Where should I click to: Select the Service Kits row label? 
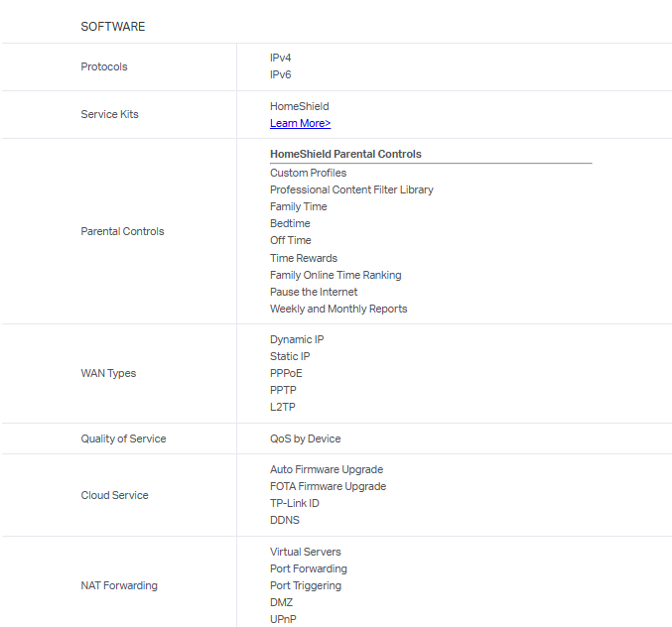point(109,114)
